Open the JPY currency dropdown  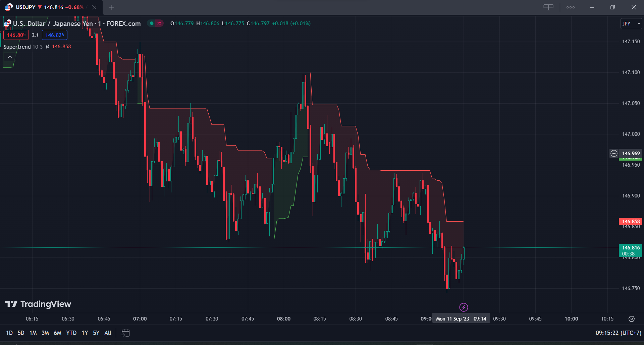point(631,23)
